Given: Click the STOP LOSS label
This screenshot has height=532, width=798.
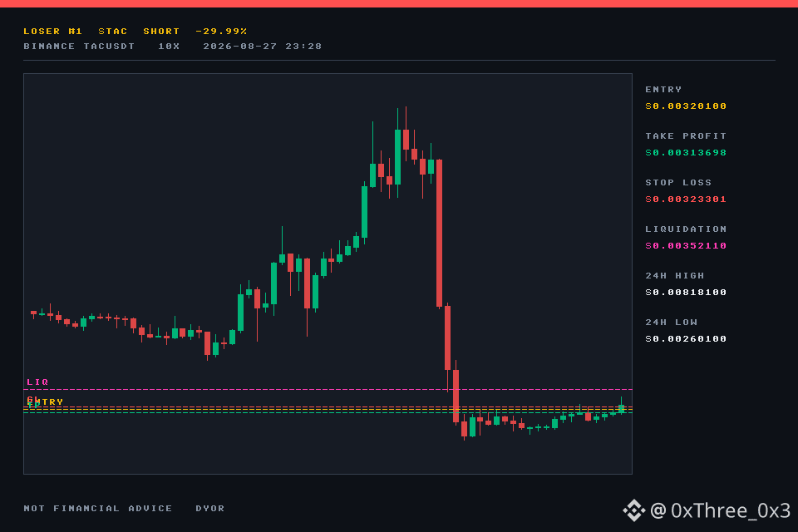Looking at the screenshot, I should click(x=678, y=182).
